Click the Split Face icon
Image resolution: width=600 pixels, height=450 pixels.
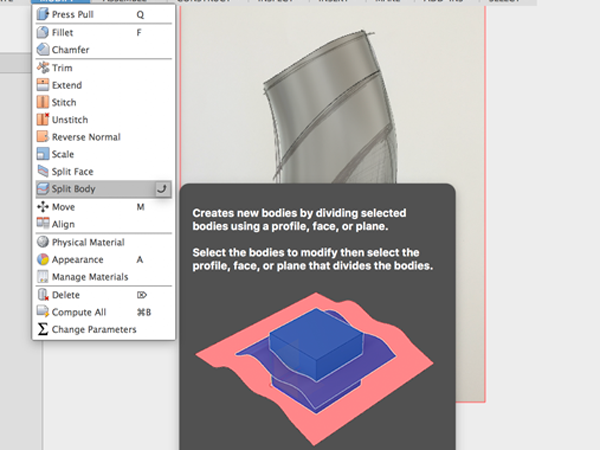point(42,171)
